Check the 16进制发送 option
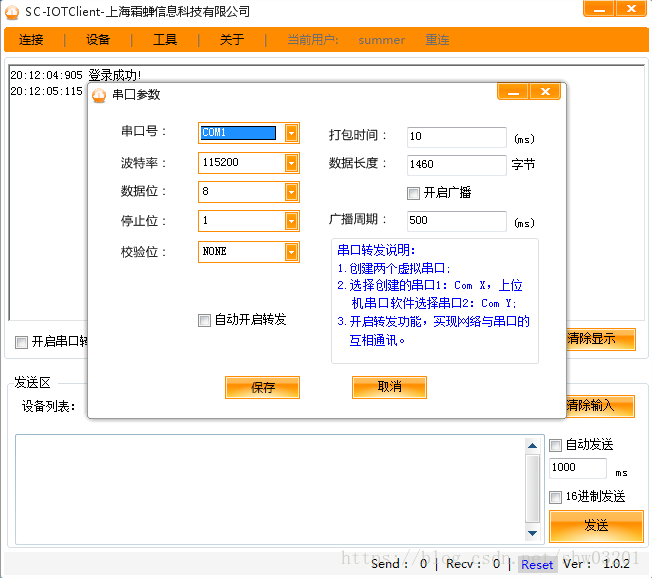652x578 pixels. 556,497
